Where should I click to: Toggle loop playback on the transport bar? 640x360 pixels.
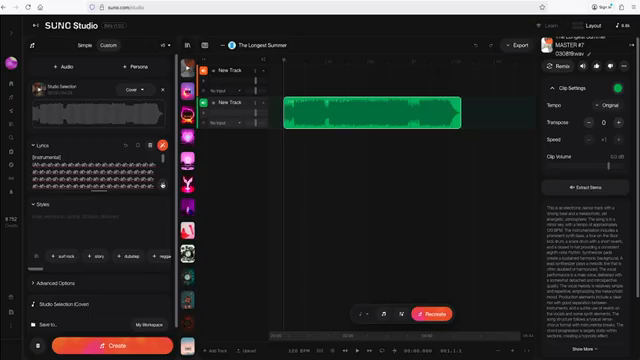point(382,351)
